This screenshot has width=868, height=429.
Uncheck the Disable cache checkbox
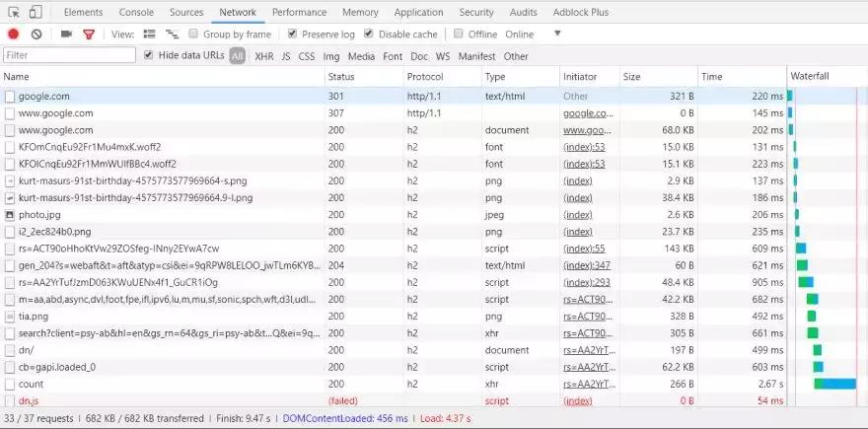[x=371, y=35]
